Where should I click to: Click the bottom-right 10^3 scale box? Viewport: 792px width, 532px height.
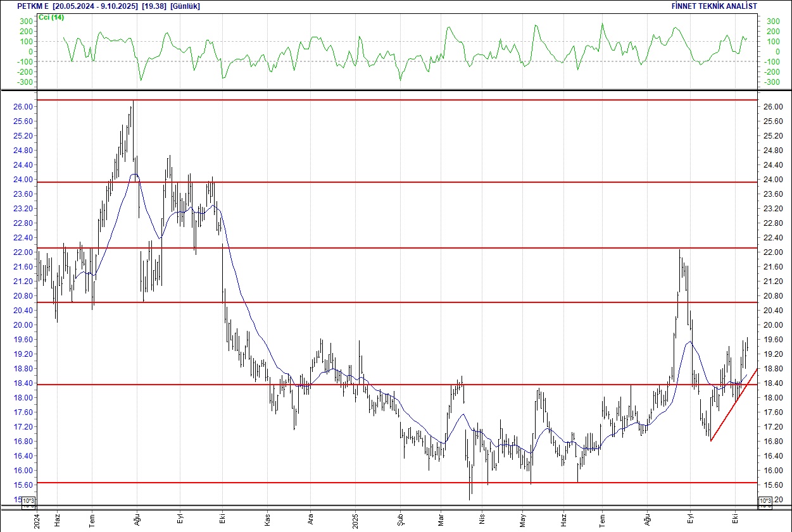point(765,502)
